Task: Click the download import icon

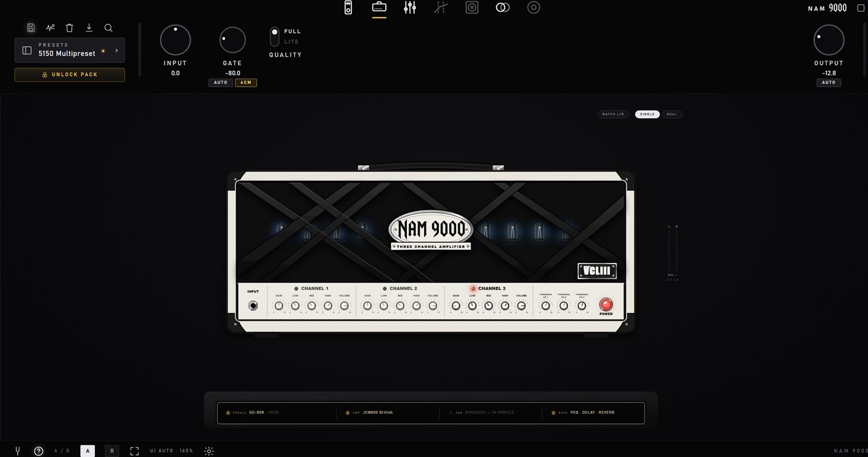Action: 89,28
